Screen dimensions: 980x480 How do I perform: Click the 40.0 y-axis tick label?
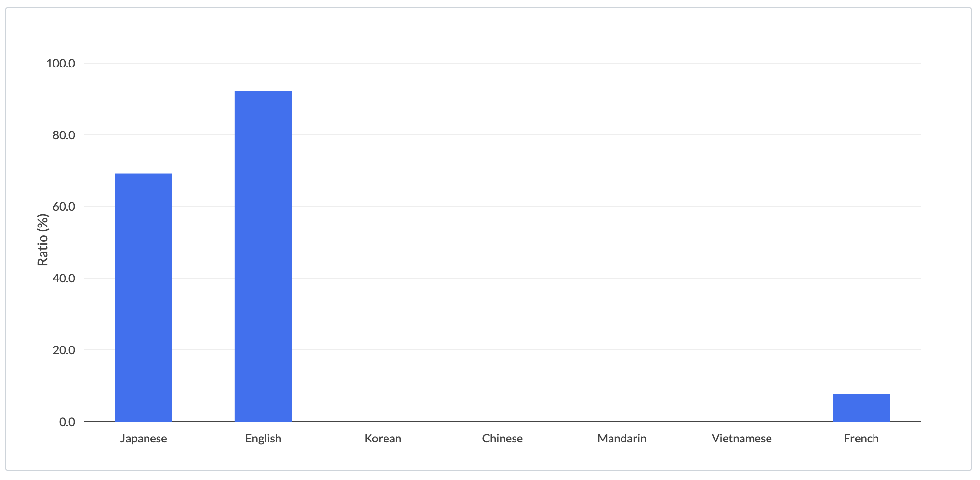(64, 279)
